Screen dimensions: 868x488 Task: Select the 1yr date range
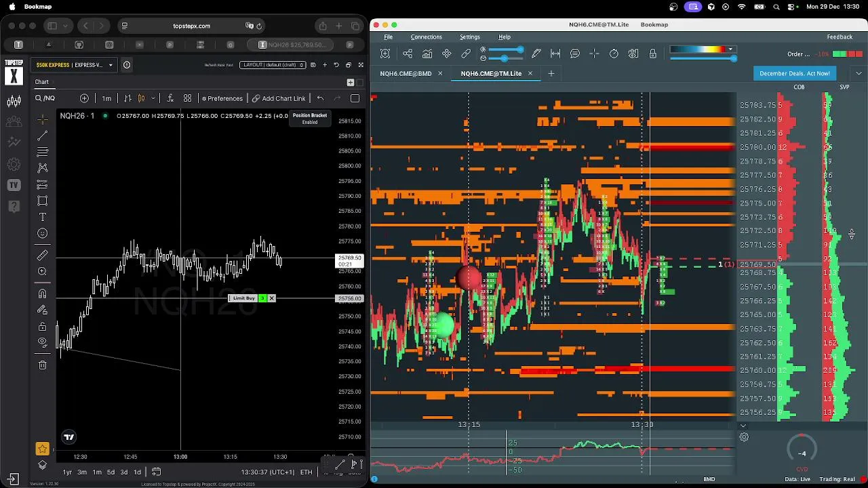pyautogui.click(x=67, y=472)
